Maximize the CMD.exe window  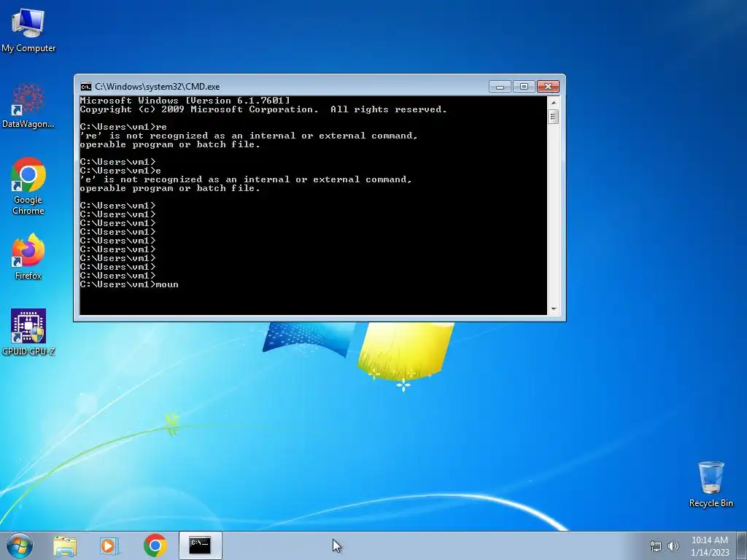pos(524,87)
